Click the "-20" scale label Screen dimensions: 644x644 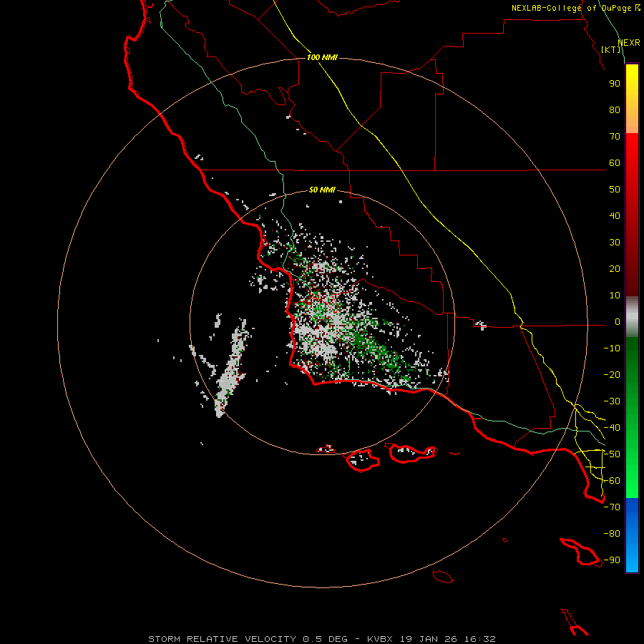[612, 375]
